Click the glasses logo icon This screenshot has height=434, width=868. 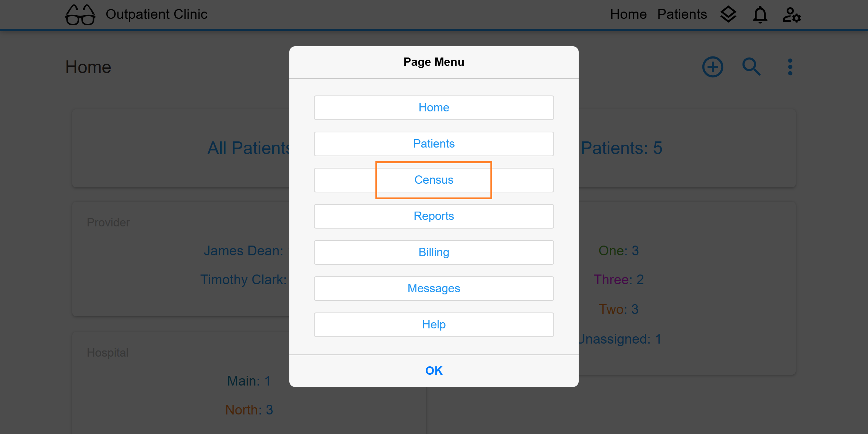coord(80,15)
